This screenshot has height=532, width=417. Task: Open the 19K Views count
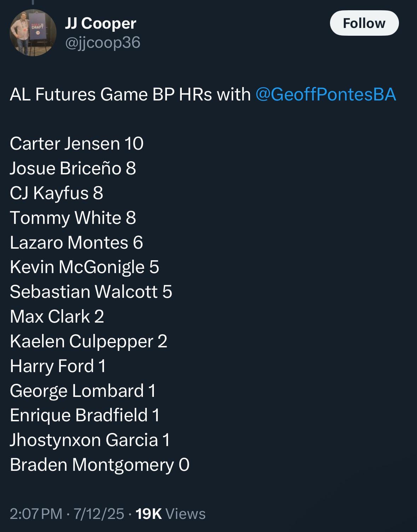[x=170, y=514]
